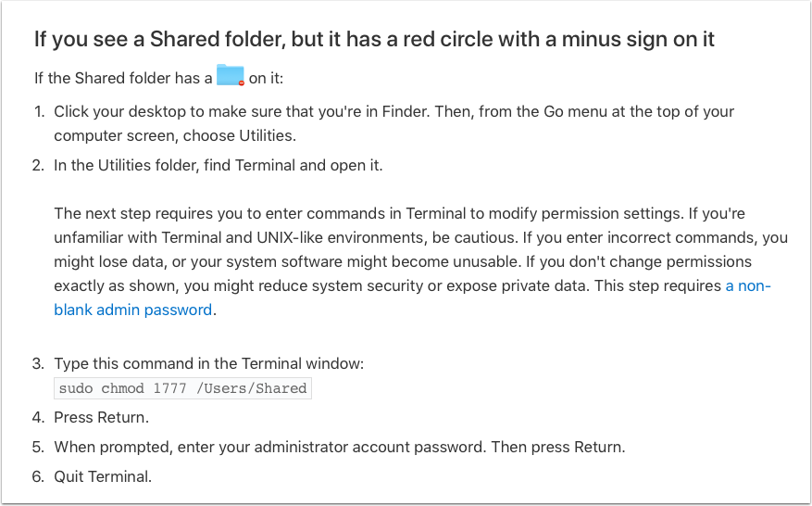The width and height of the screenshot is (812, 506).
Task: Click list number 5 marker
Action: click(x=39, y=447)
